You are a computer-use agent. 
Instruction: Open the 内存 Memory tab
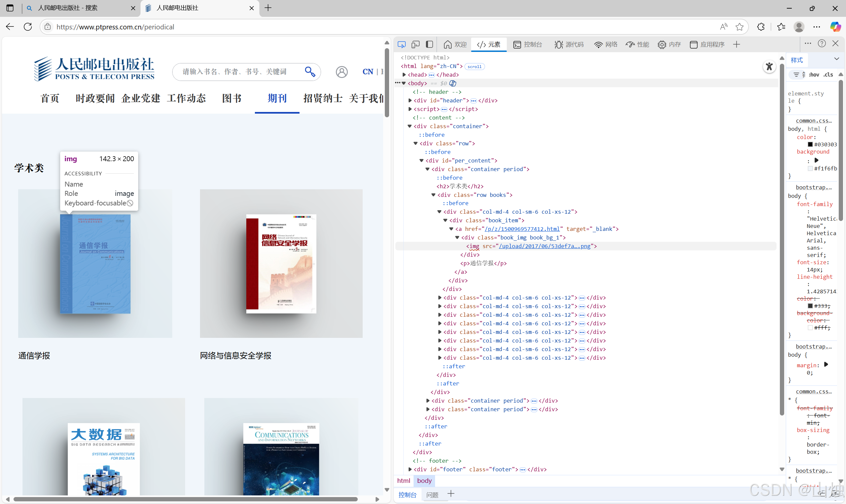[x=669, y=45]
